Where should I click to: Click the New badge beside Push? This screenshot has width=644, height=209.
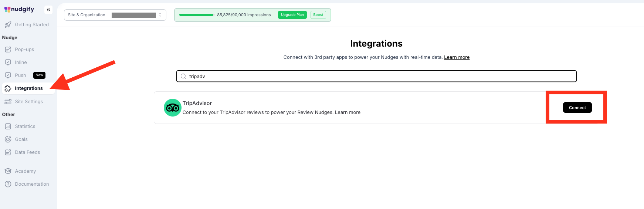pos(39,75)
